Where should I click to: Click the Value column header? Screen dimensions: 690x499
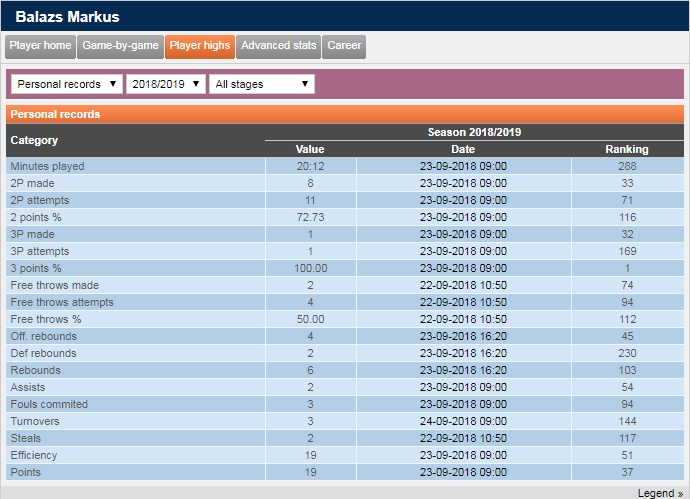(x=310, y=149)
